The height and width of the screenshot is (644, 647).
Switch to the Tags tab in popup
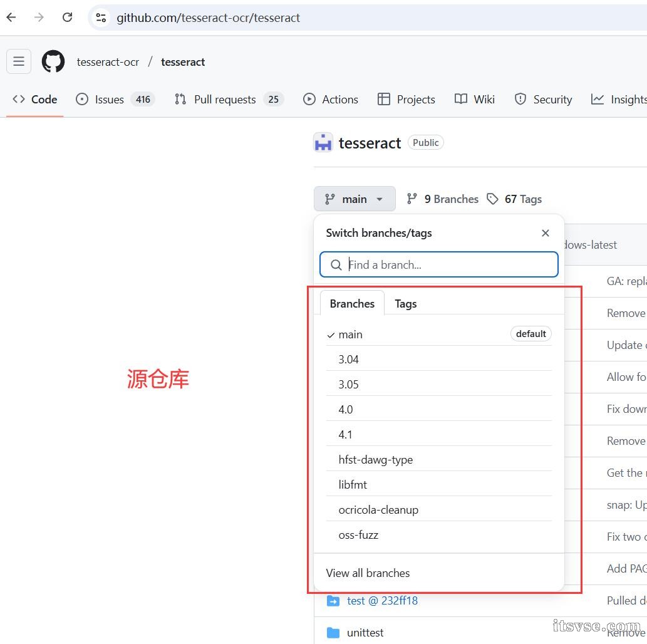click(x=405, y=303)
